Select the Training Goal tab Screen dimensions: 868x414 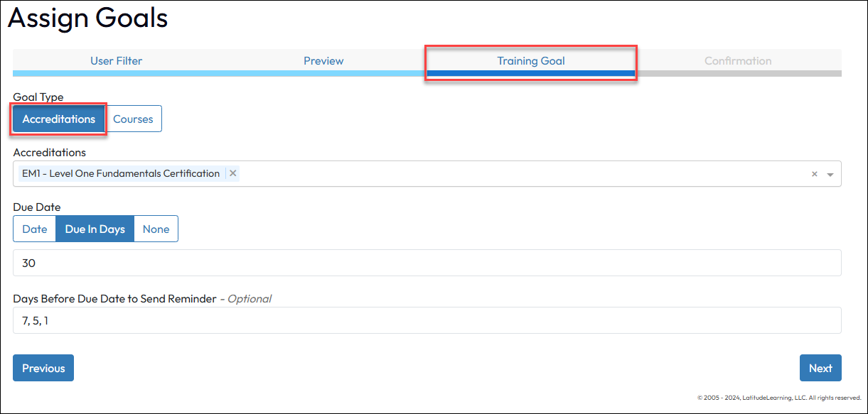530,61
